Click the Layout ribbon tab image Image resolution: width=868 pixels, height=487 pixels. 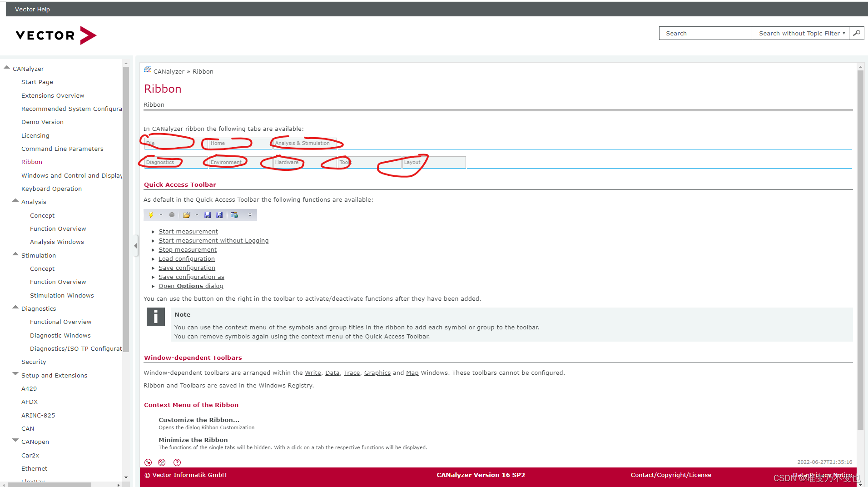pos(434,162)
